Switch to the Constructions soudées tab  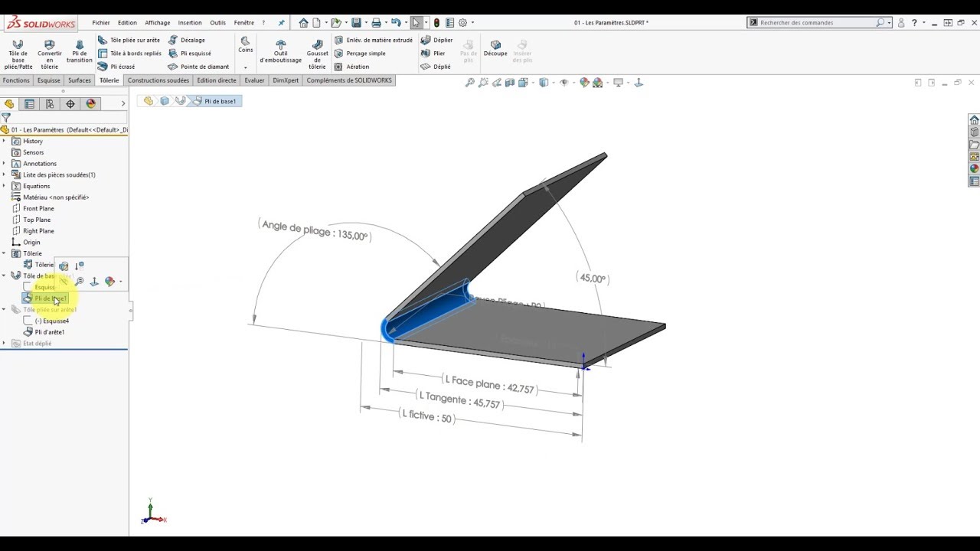tap(158, 80)
